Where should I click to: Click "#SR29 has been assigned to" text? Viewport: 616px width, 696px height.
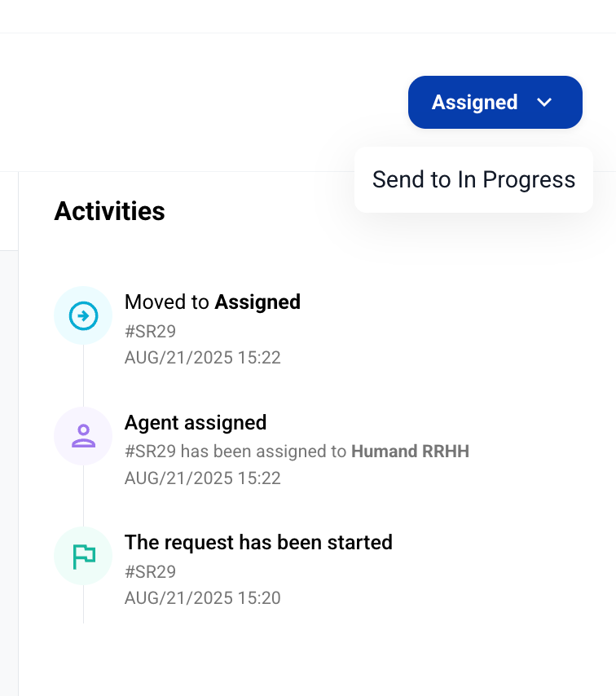tap(235, 452)
